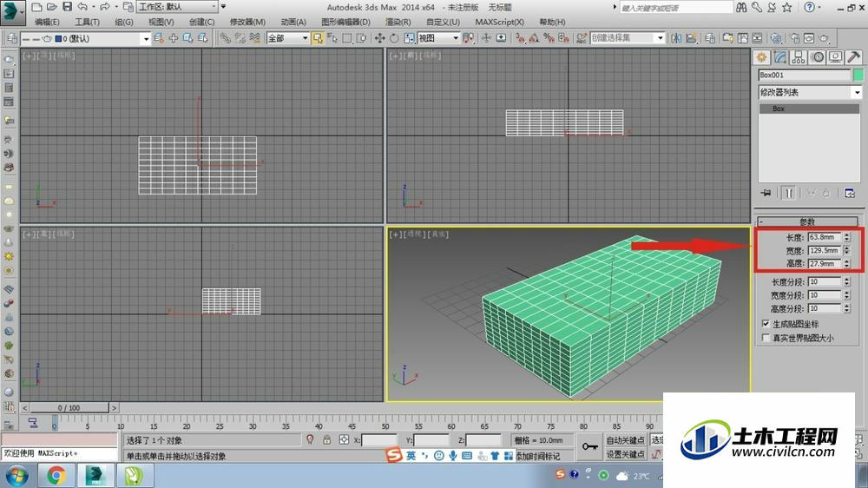The image size is (868, 488).
Task: Enable the 真实世界贴图大小 checkbox
Action: (x=766, y=337)
